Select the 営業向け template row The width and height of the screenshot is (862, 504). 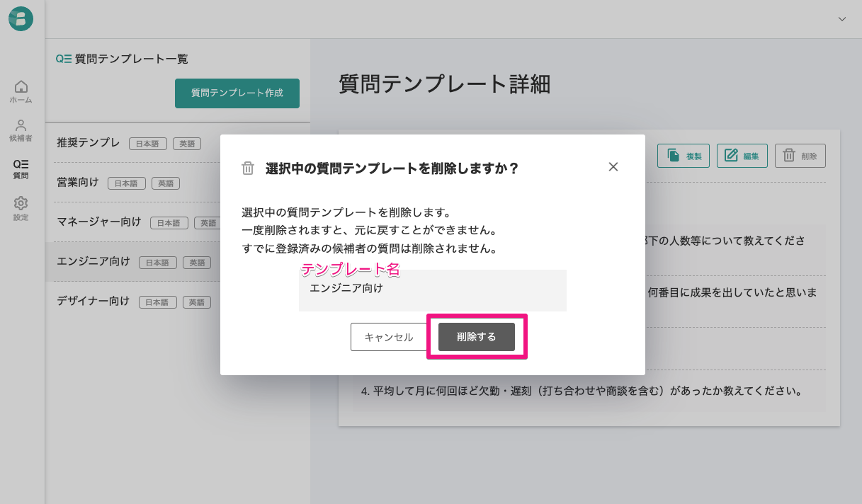[x=177, y=183]
